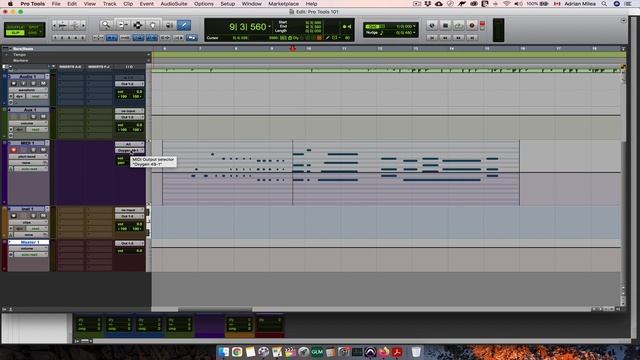The height and width of the screenshot is (360, 640).
Task: Mute the MIDI 1 track
Action: click(43, 150)
